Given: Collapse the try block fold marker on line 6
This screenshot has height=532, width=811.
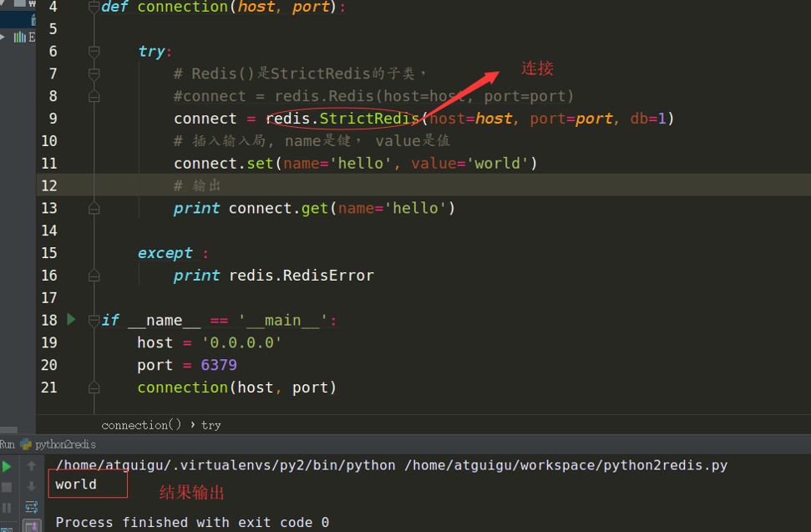Looking at the screenshot, I should click(94, 51).
